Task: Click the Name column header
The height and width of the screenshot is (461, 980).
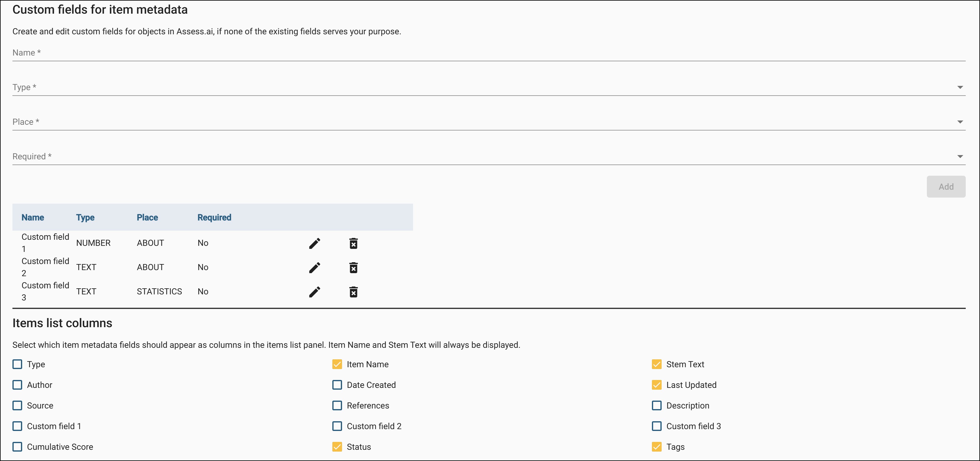Action: (x=33, y=218)
